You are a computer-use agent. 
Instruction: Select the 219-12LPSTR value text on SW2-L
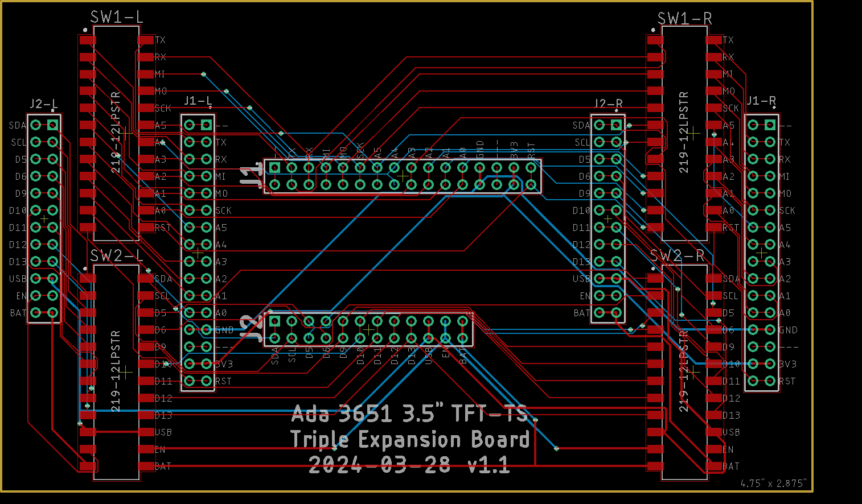(116, 371)
